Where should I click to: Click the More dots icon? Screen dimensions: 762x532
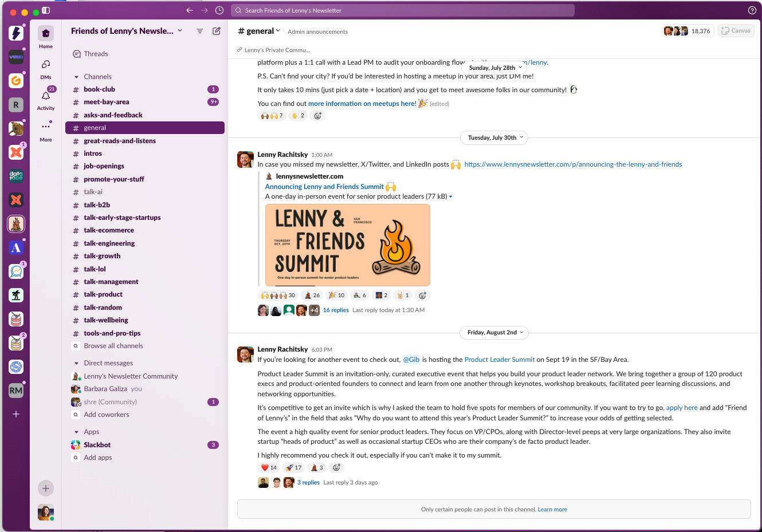click(46, 127)
